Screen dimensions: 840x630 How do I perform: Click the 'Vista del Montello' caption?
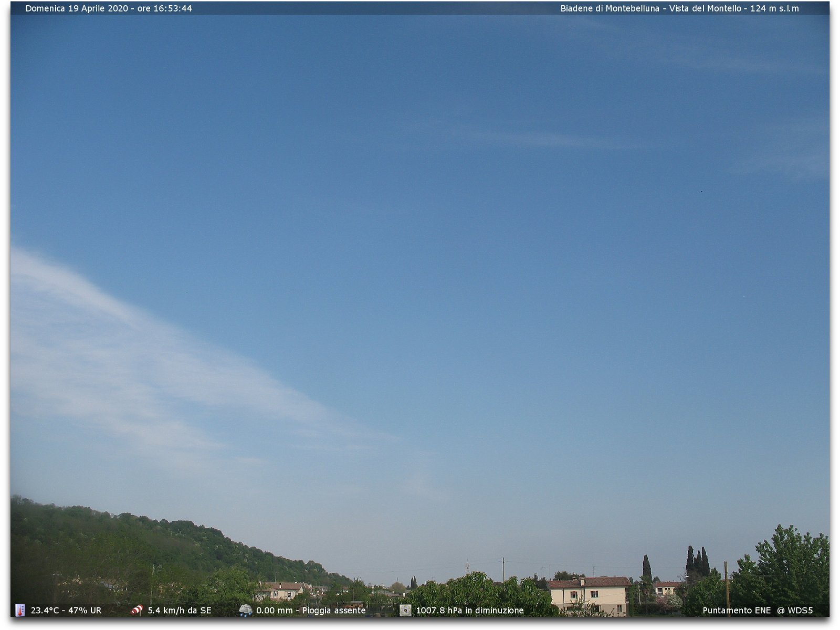[705, 8]
